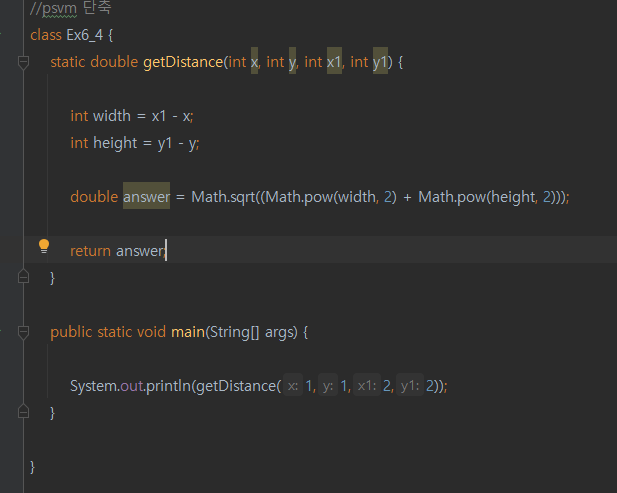Click the highlighted 'y' parameter in getDistance signature
Screen dimensions: 617x493
click(x=292, y=62)
